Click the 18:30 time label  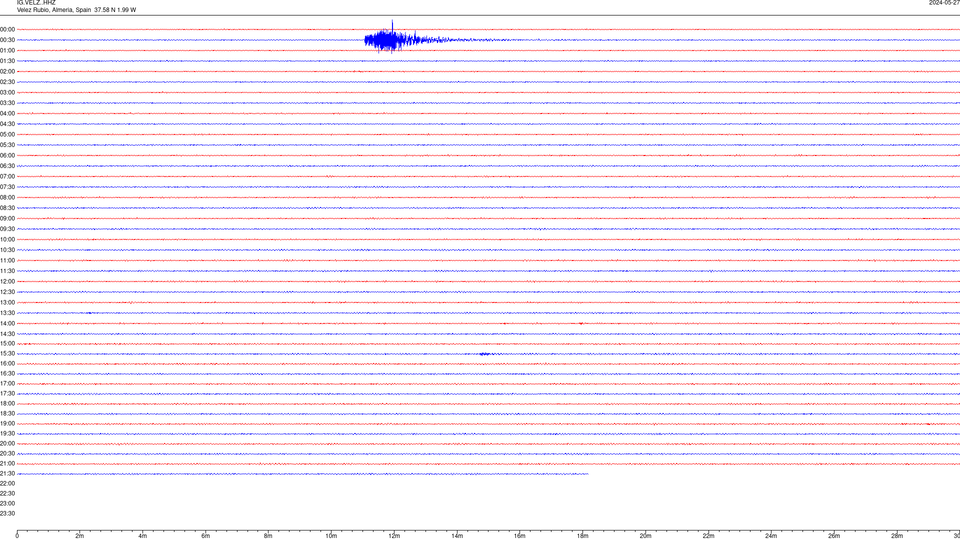point(7,414)
